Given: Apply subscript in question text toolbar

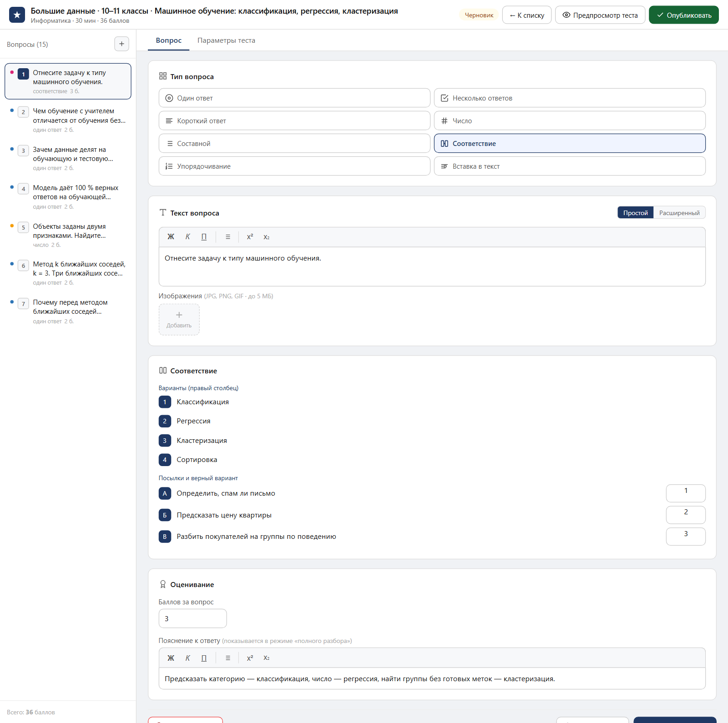Looking at the screenshot, I should 267,237.
